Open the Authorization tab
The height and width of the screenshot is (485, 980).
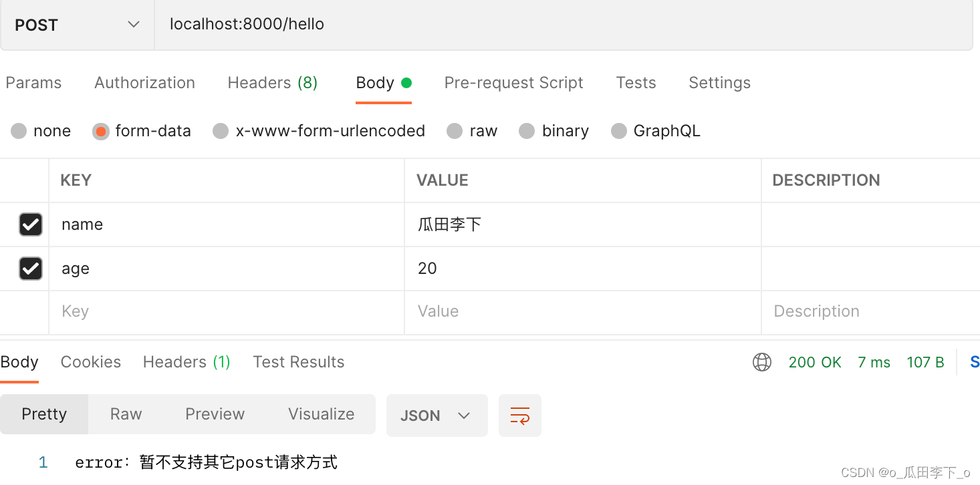(144, 83)
